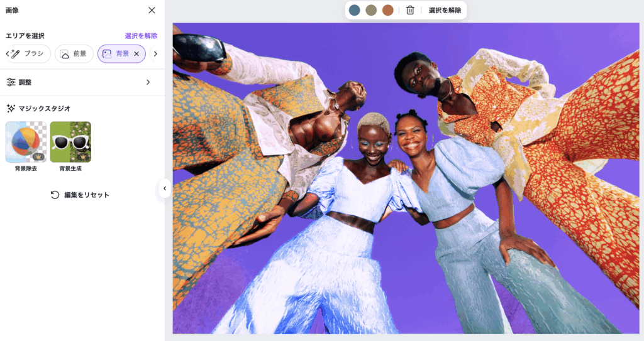The height and width of the screenshot is (341, 644).
Task: Show more area chips with right chevron
Action: pyautogui.click(x=155, y=54)
